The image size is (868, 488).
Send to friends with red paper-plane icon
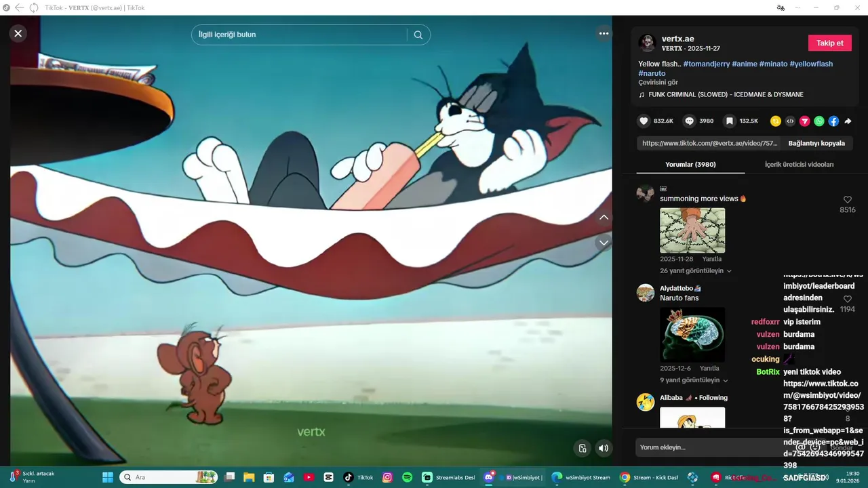coord(805,121)
